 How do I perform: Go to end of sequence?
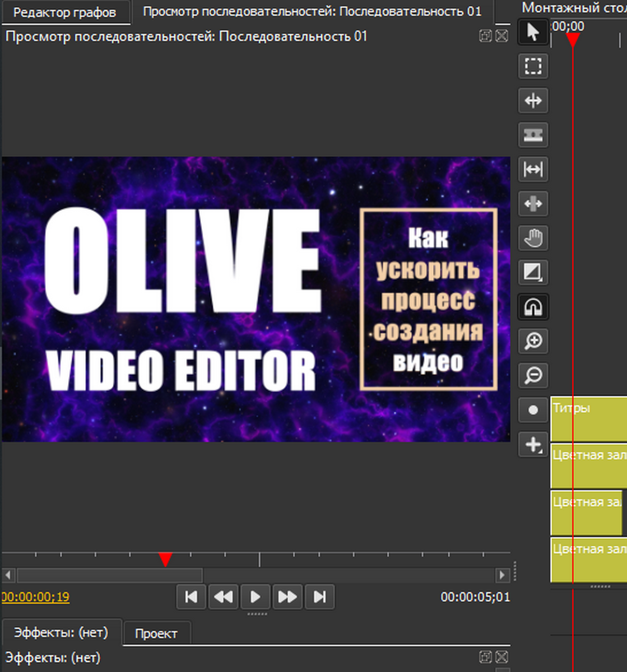pyautogui.click(x=320, y=596)
